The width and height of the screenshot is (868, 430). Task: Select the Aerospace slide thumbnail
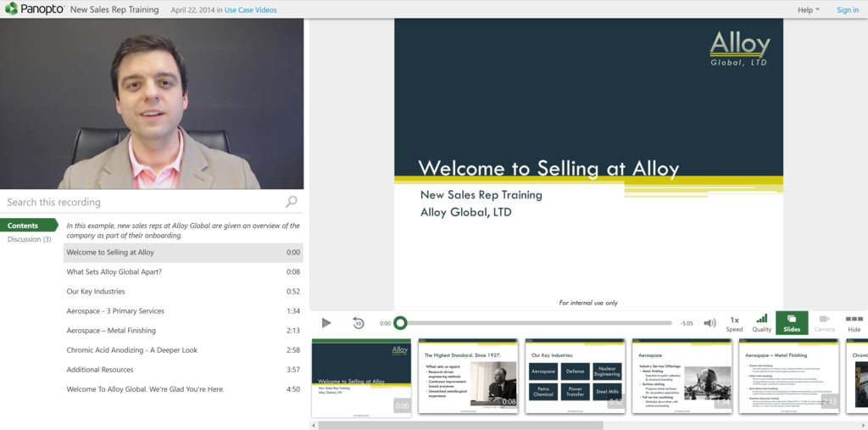(x=683, y=377)
